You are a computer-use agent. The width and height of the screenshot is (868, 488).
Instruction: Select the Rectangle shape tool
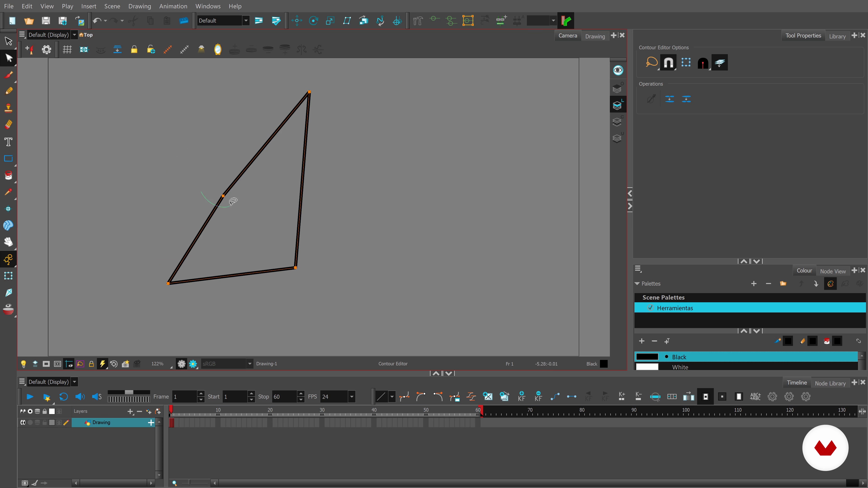(8, 158)
